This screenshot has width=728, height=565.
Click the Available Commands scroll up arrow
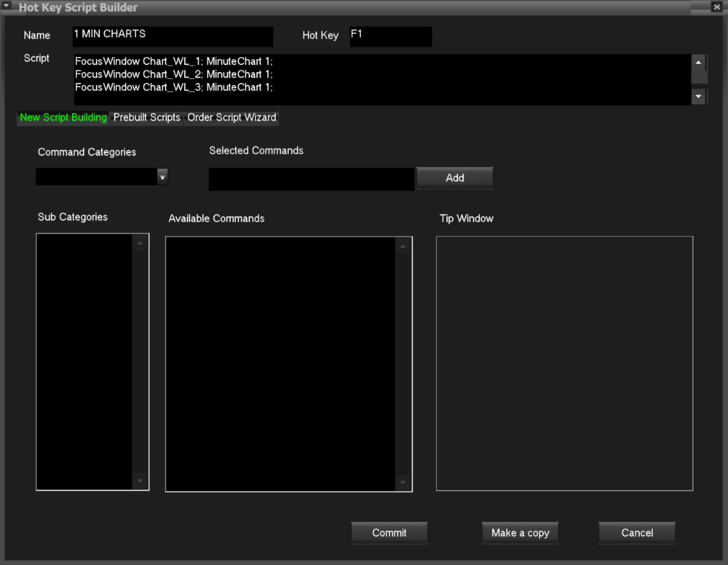(x=403, y=246)
